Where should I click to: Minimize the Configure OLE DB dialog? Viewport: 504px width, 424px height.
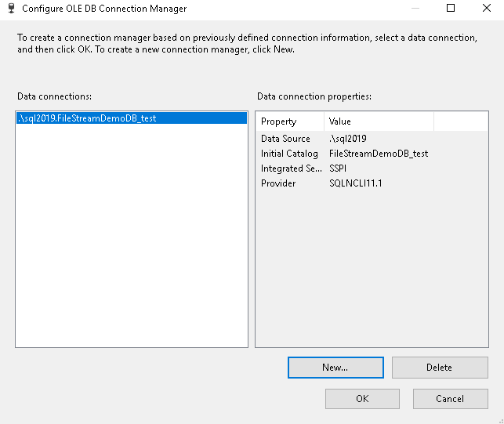tap(414, 9)
